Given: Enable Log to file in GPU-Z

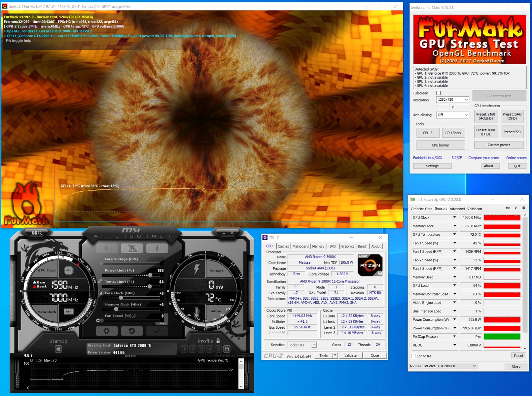Looking at the screenshot, I should [414, 356].
